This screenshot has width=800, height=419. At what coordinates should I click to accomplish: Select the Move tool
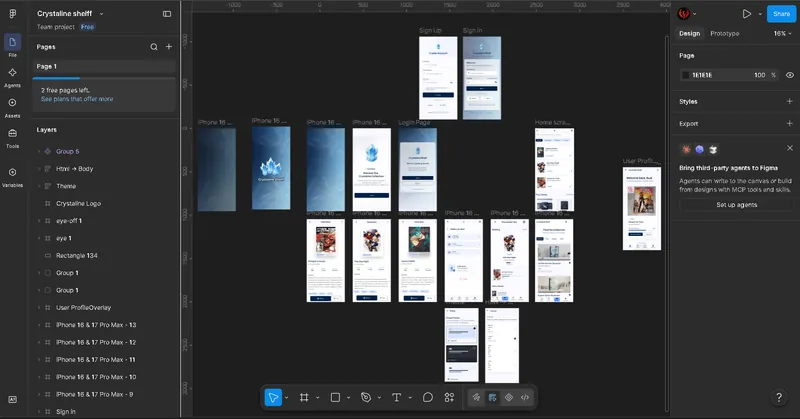[273, 397]
